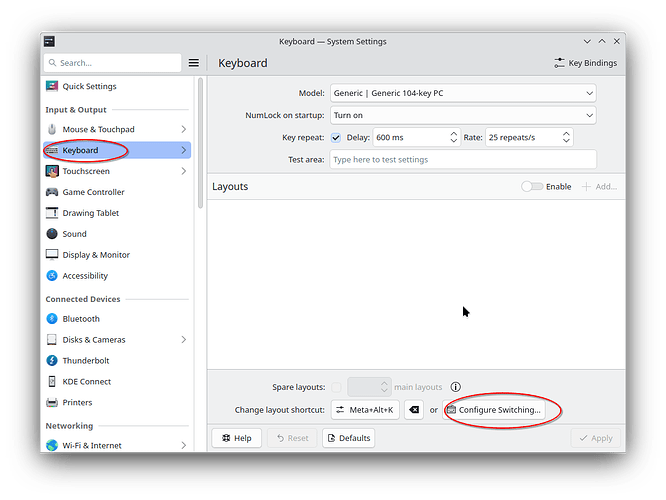The width and height of the screenshot is (666, 500).
Task: Click the Display & Monitor icon
Action: [x=52, y=254]
